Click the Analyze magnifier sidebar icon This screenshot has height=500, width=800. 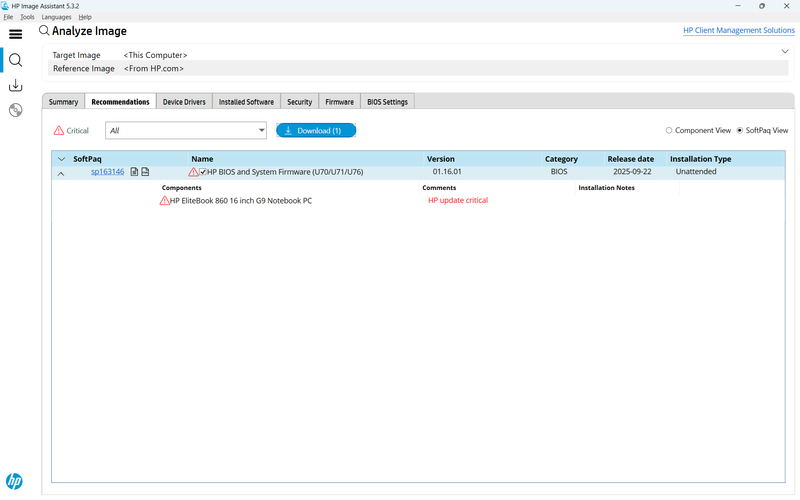click(x=15, y=60)
